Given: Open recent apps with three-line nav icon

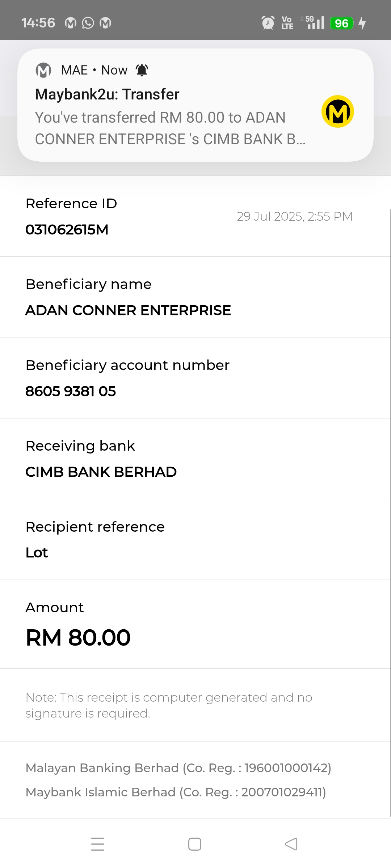Looking at the screenshot, I should [x=98, y=844].
